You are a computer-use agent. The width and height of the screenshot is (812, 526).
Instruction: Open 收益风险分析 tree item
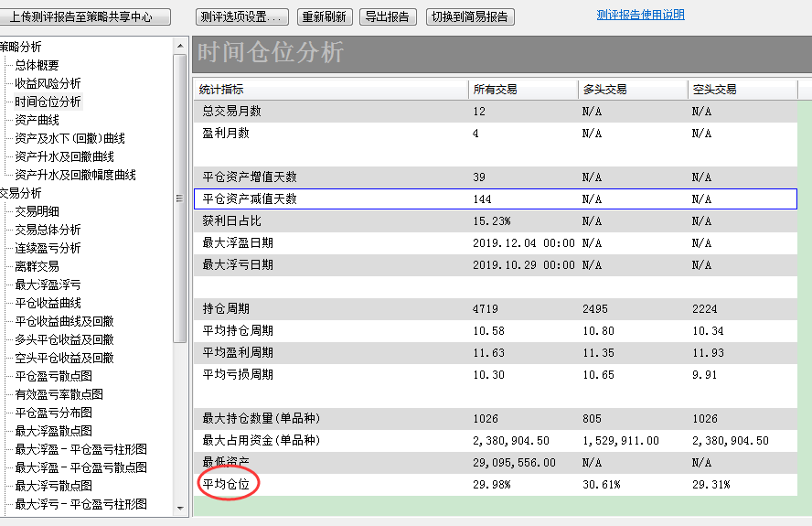48,83
